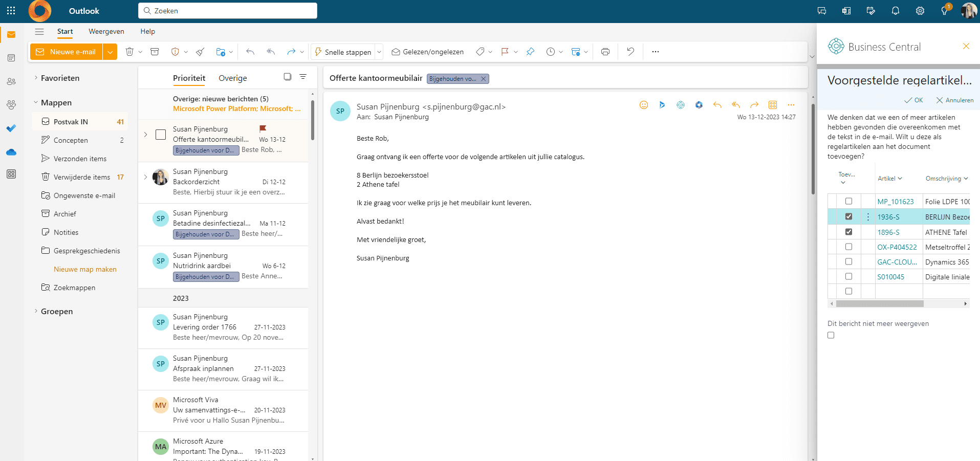This screenshot has height=461, width=980.
Task: Open article link 1936-S
Action: pos(888,217)
